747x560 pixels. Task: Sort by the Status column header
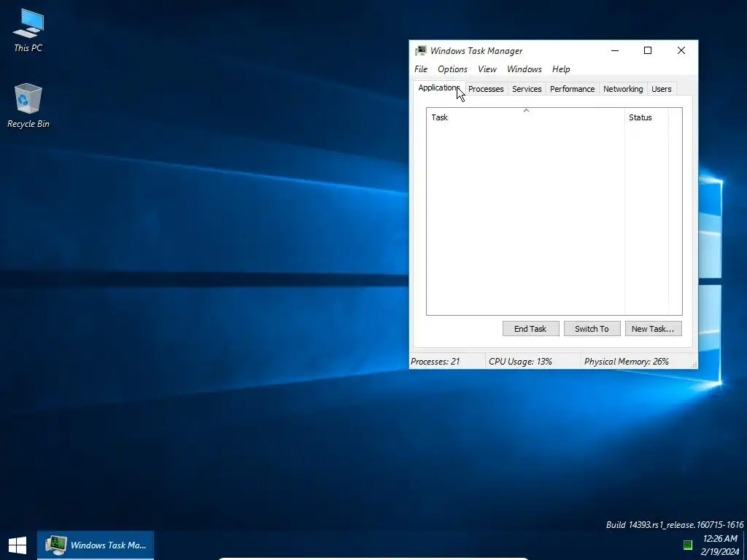click(646, 117)
